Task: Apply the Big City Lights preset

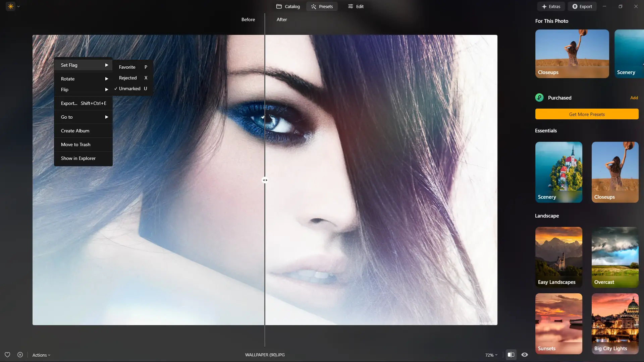Action: click(615, 323)
